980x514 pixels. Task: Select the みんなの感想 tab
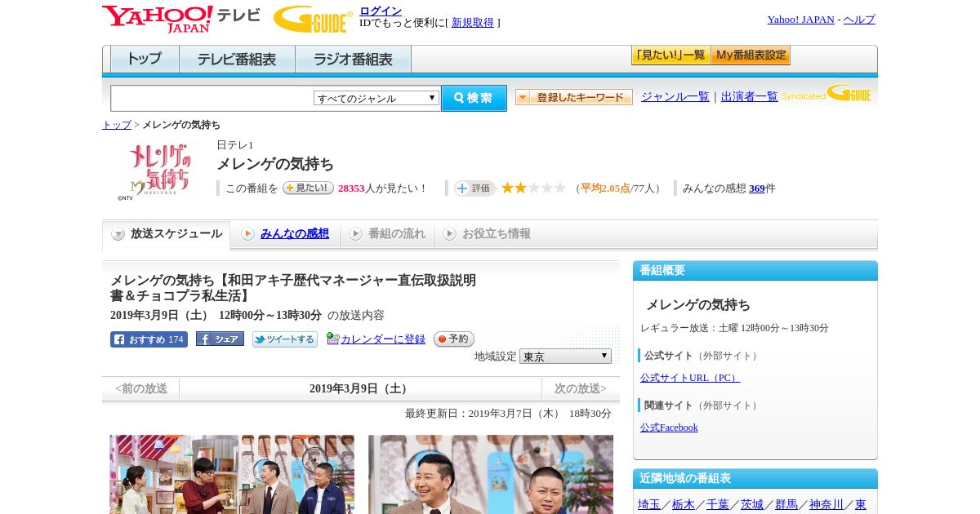(285, 234)
